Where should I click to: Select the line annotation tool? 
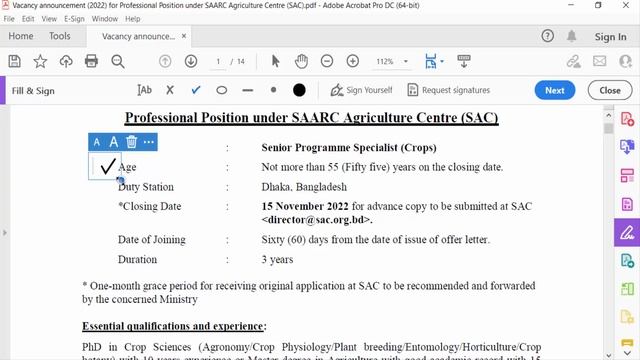point(247,90)
